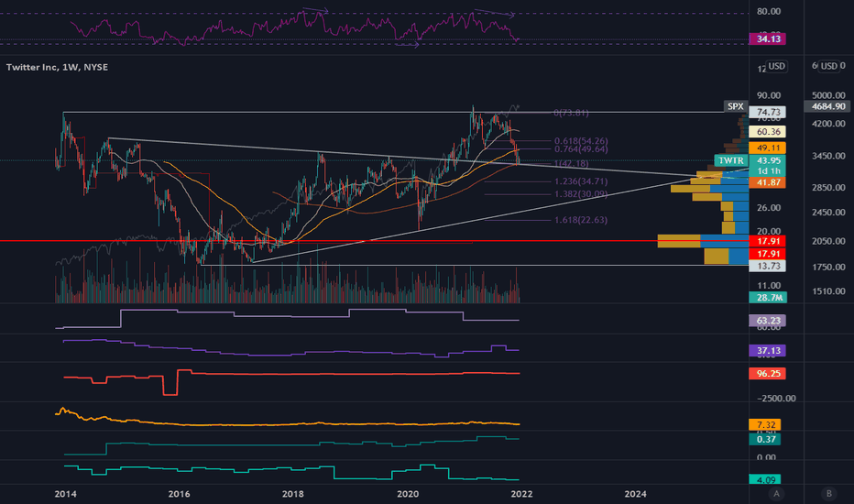The height and width of the screenshot is (504, 854).
Task: Select the 0(73.81) Fibonacci level label
Action: tap(572, 113)
